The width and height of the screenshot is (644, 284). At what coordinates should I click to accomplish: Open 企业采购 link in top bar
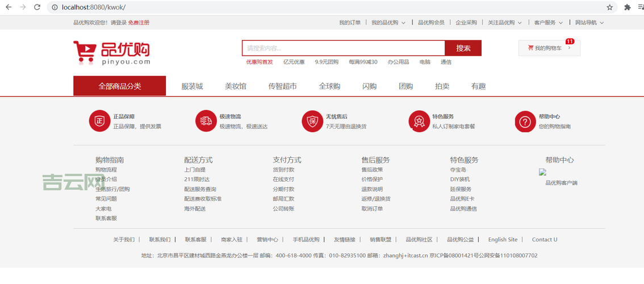point(466,23)
